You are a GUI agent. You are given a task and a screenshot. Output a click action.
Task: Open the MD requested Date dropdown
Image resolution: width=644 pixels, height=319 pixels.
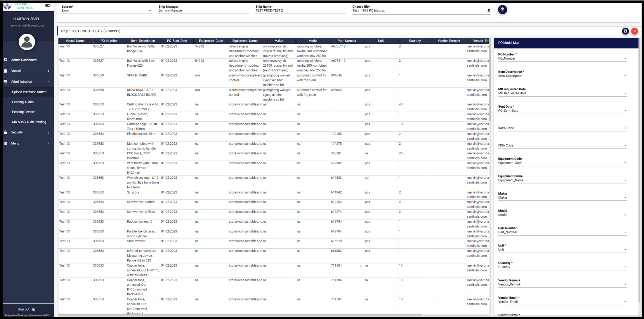tap(562, 93)
